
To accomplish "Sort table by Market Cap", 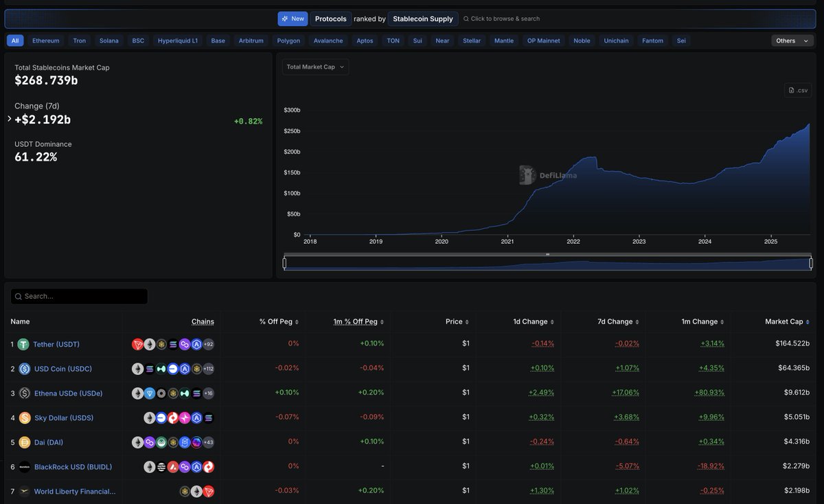I will [x=788, y=321].
